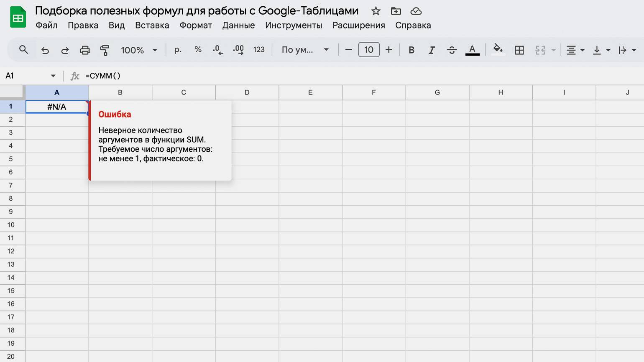
Task: Expand the merge cells options arrow
Action: point(553,50)
